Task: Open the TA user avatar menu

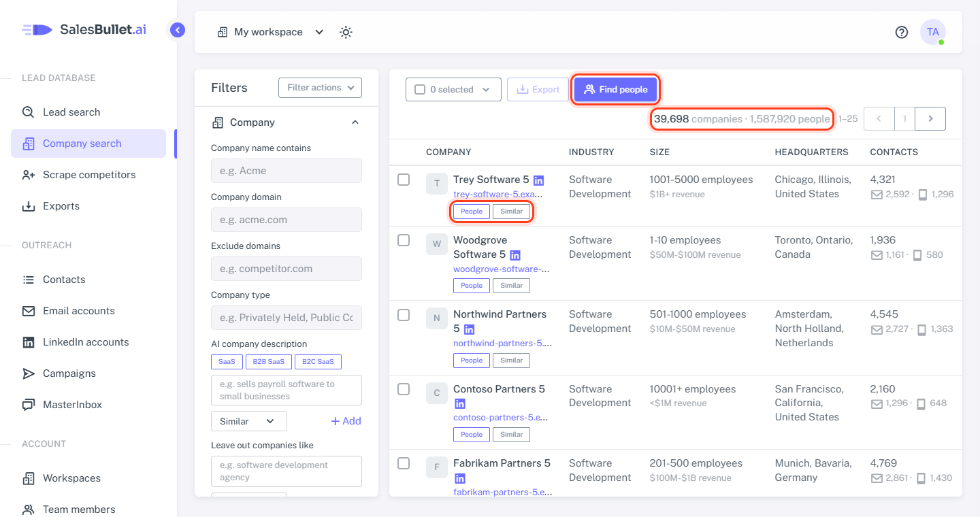Action: (x=933, y=32)
